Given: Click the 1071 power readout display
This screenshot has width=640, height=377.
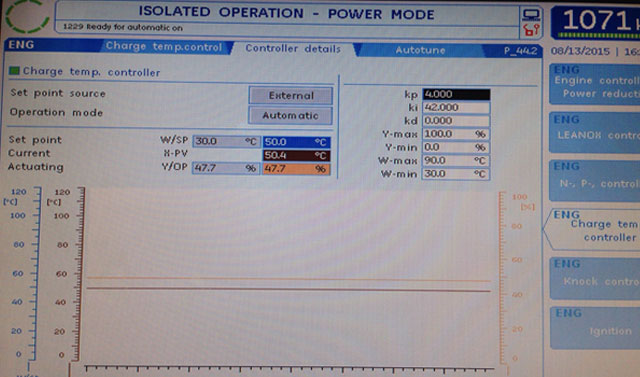Looking at the screenshot, I should pos(596,21).
